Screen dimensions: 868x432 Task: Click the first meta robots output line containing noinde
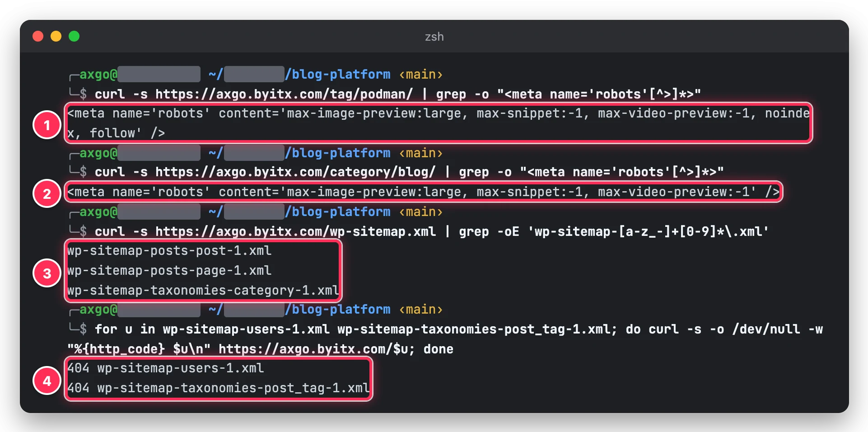pos(439,113)
